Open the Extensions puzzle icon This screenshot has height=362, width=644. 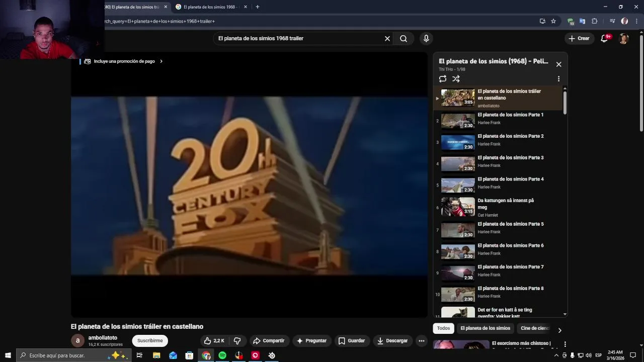pos(595,21)
